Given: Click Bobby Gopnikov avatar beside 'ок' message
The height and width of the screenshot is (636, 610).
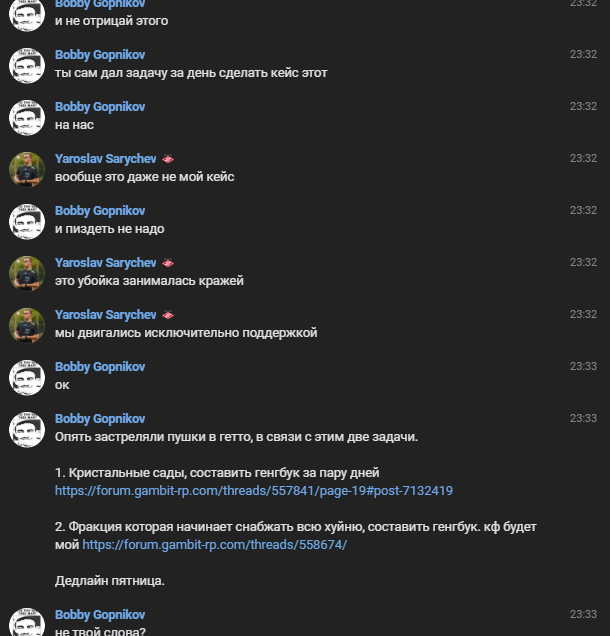Looking at the screenshot, I should tap(27, 377).
